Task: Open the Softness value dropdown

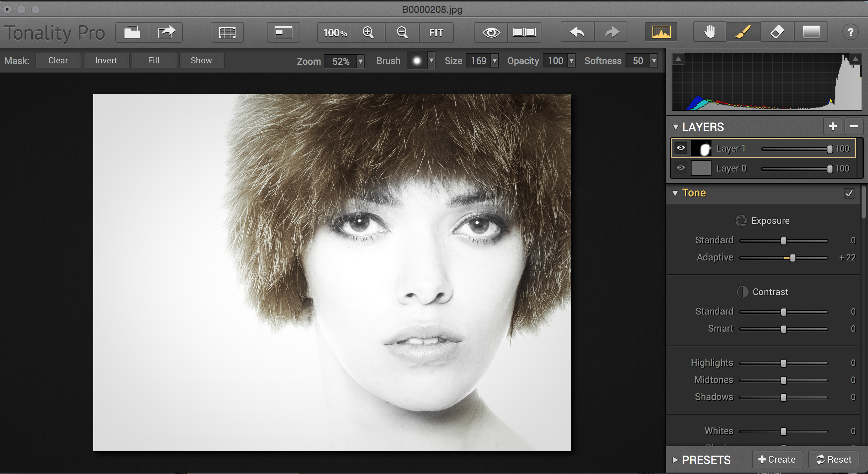Action: (x=654, y=61)
